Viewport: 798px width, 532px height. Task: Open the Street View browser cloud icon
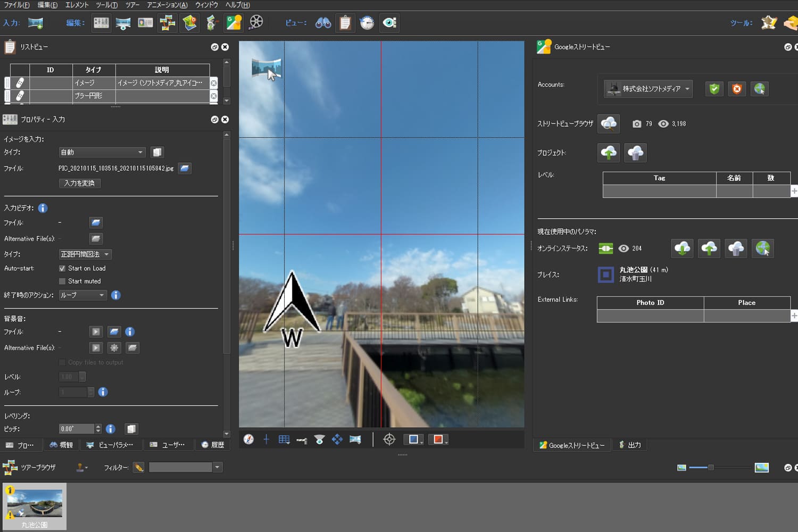[x=609, y=123]
